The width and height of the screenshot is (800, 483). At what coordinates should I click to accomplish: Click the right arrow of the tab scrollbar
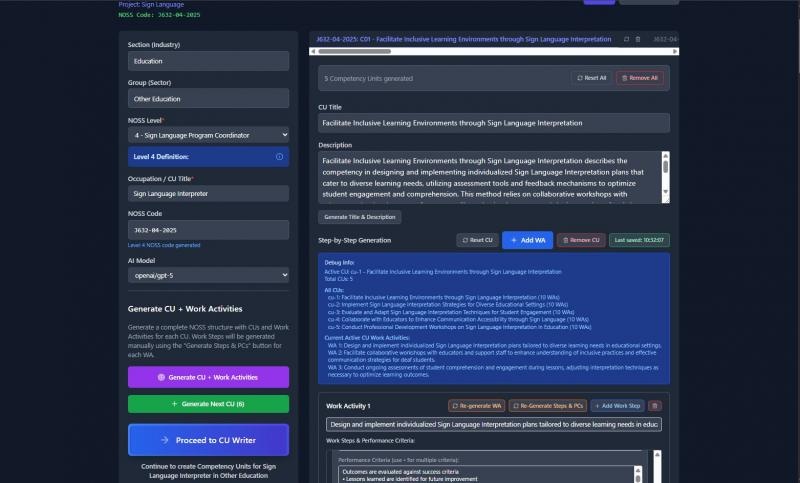click(675, 49)
